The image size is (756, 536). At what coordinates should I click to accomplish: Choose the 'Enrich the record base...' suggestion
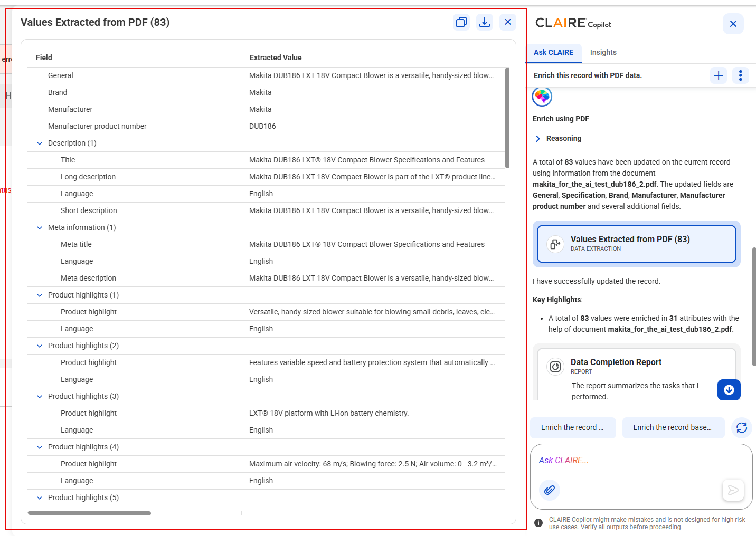click(673, 427)
